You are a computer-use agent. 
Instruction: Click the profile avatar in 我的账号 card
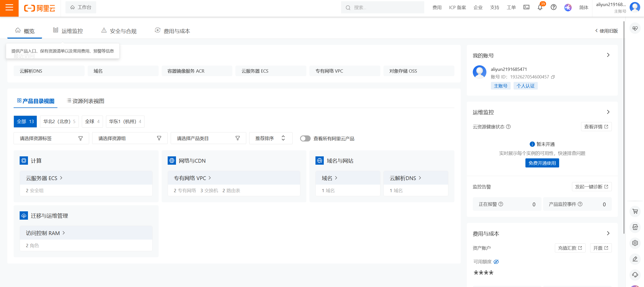(480, 72)
